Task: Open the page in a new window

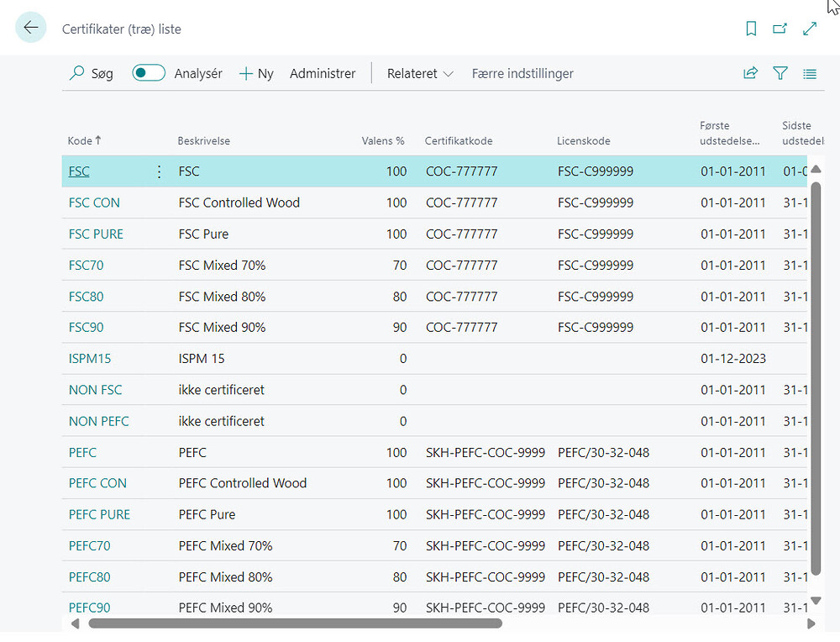Action: tap(780, 29)
